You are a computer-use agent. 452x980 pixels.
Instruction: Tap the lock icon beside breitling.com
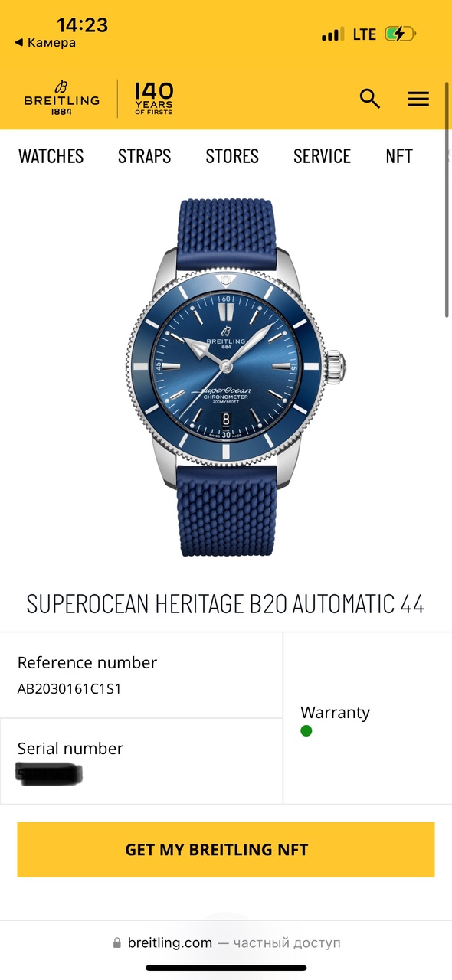pos(117,943)
